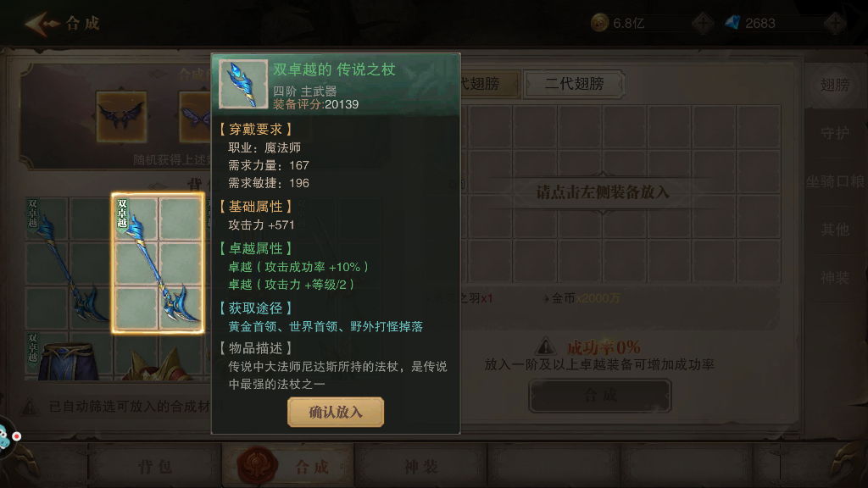
Task: Tap the floating assistant icon at bottom left
Action: click(8, 437)
